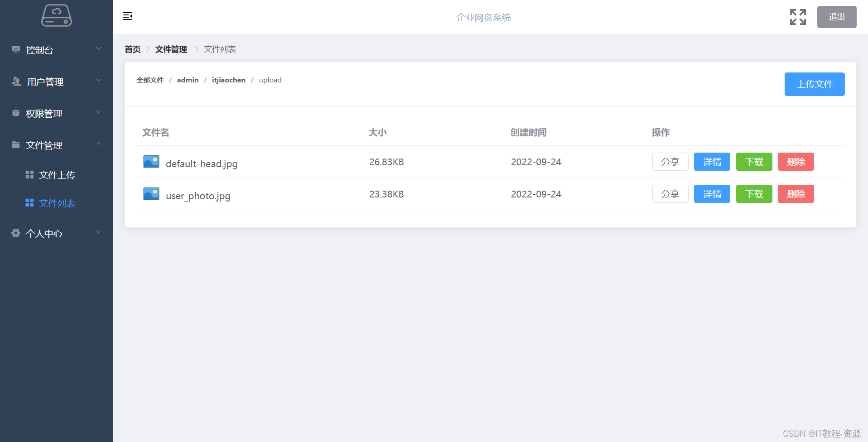Click the 退出 logout button

[x=837, y=17]
